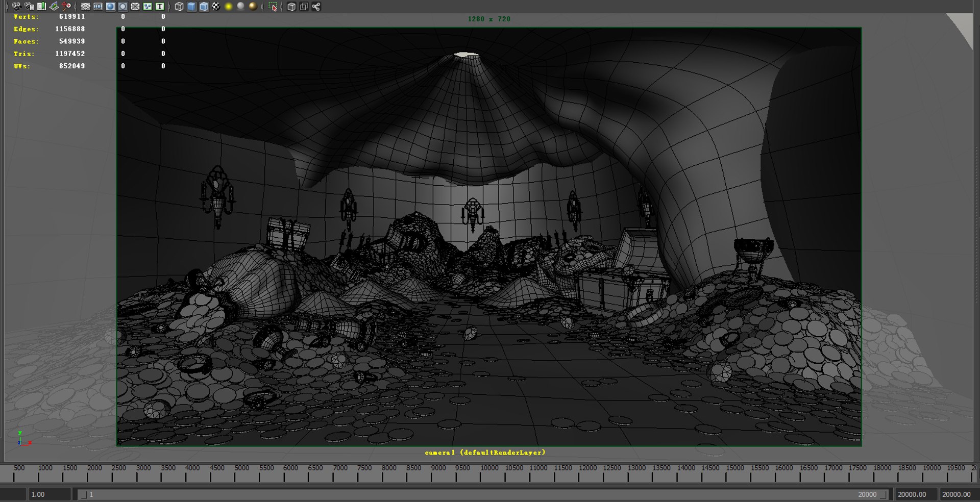
Task: Open the Camera Attributes icon
Action: pyautogui.click(x=29, y=6)
